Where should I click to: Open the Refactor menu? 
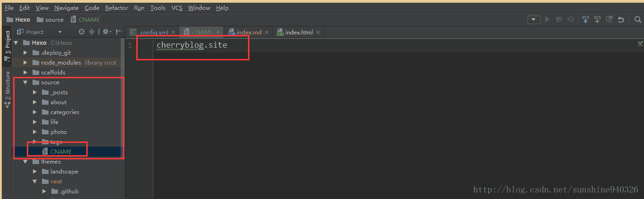tap(116, 8)
